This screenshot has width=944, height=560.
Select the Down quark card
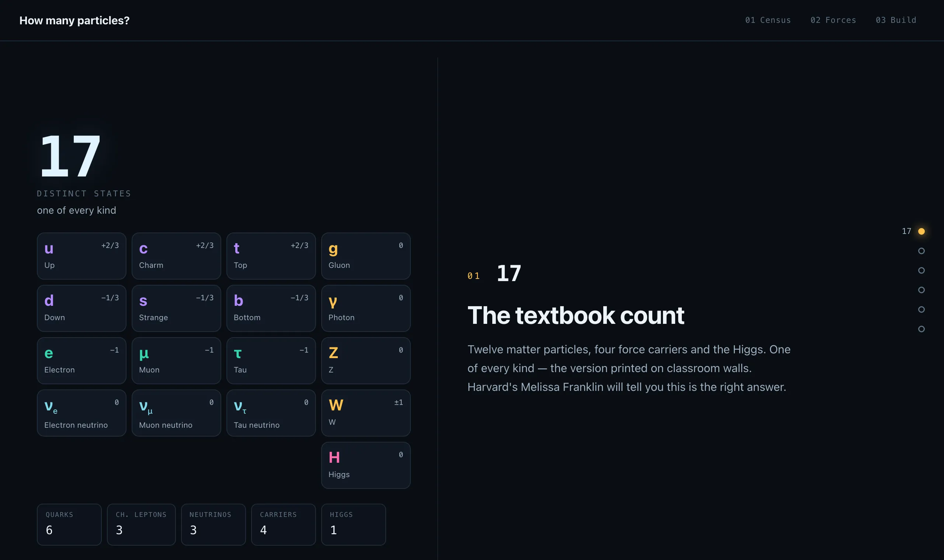[x=81, y=308]
